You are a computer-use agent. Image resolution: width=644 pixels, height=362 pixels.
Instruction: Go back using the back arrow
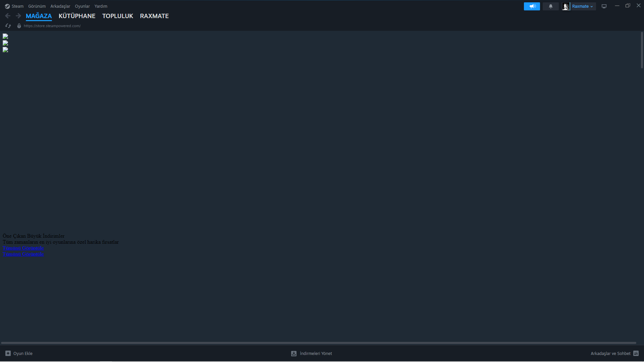(8, 16)
